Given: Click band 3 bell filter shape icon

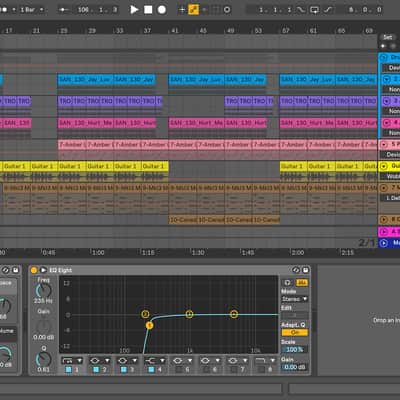Looking at the screenshot, I should click(x=122, y=361).
